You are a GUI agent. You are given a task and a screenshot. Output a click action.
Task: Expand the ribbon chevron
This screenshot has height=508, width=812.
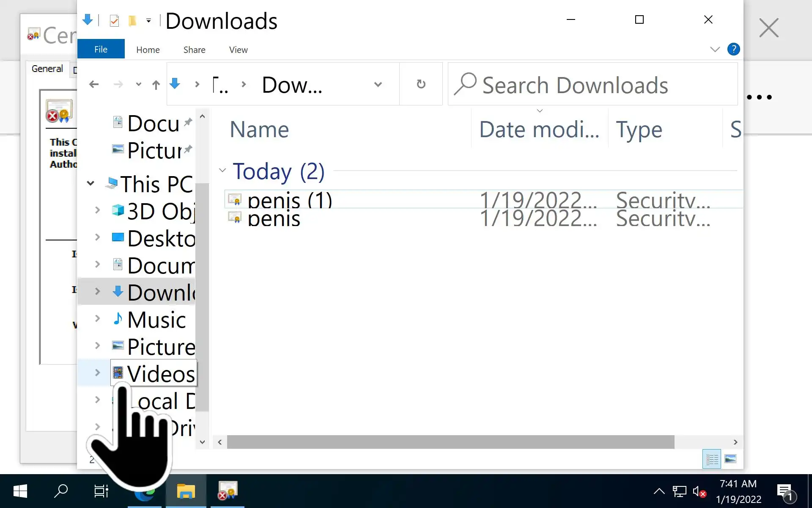pos(715,50)
